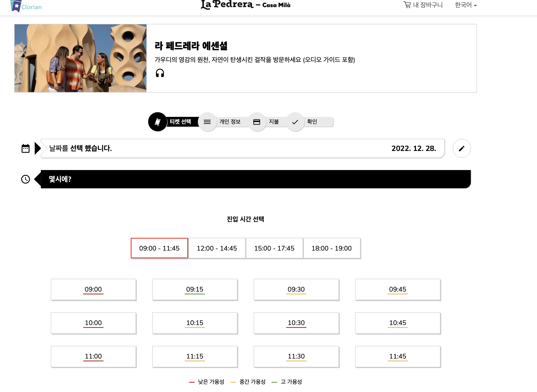Image resolution: width=537 pixels, height=392 pixels.
Task: Choose the 11:00 entry time
Action: click(93, 356)
